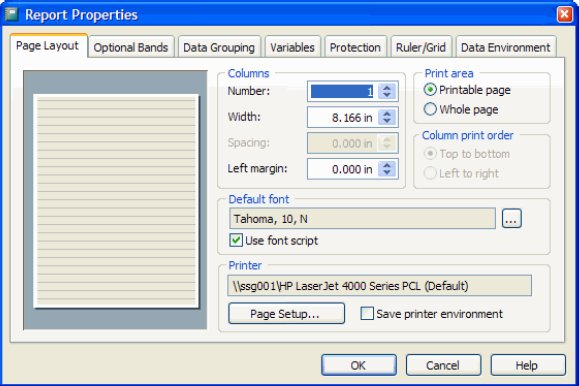Increase the columns Number spinner
The width and height of the screenshot is (579, 386).
pyautogui.click(x=387, y=88)
